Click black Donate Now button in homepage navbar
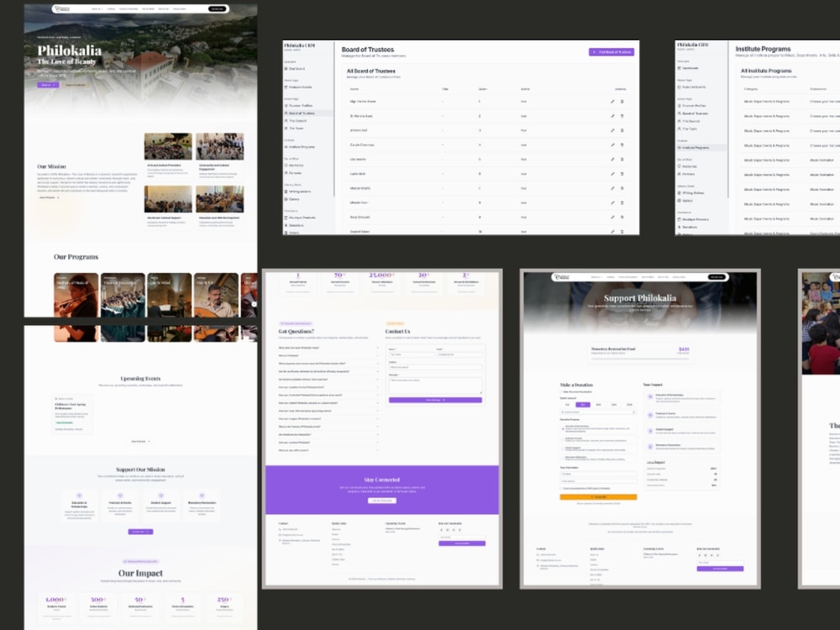 pyautogui.click(x=217, y=9)
